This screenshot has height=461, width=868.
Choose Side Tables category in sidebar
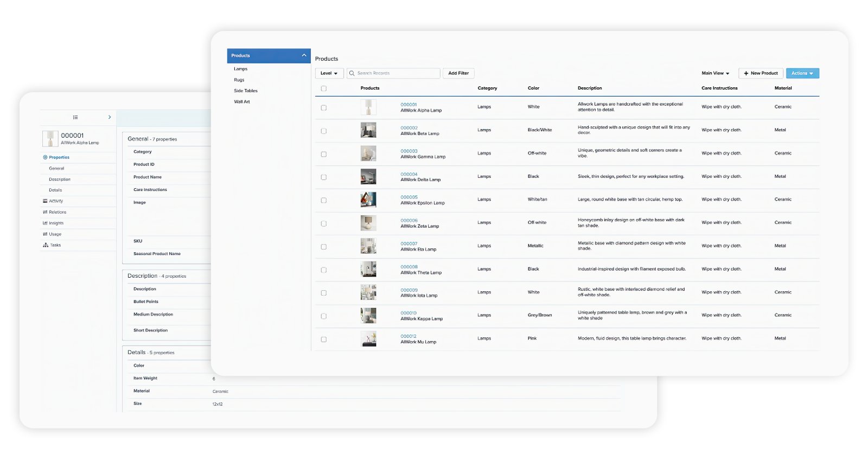pos(246,91)
